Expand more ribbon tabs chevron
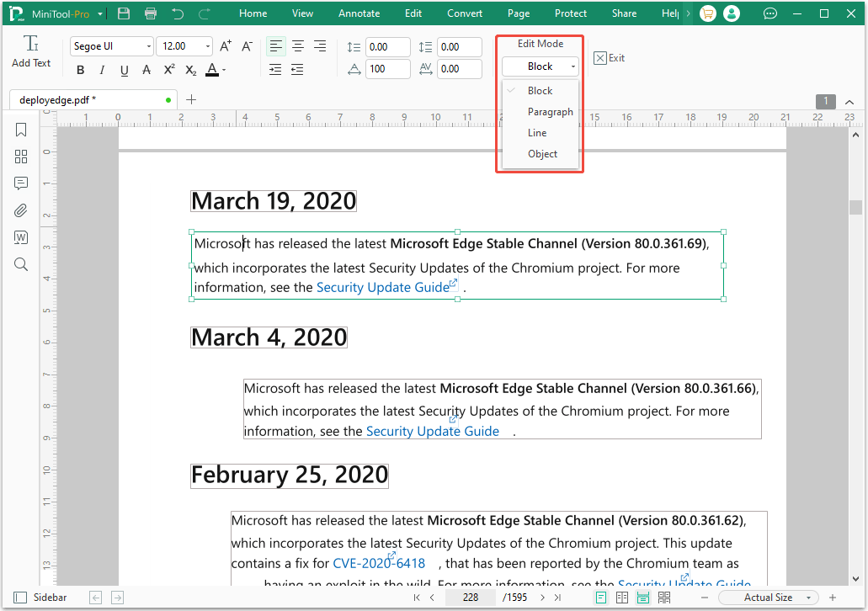Image resolution: width=868 pixels, height=611 pixels. pyautogui.click(x=688, y=13)
